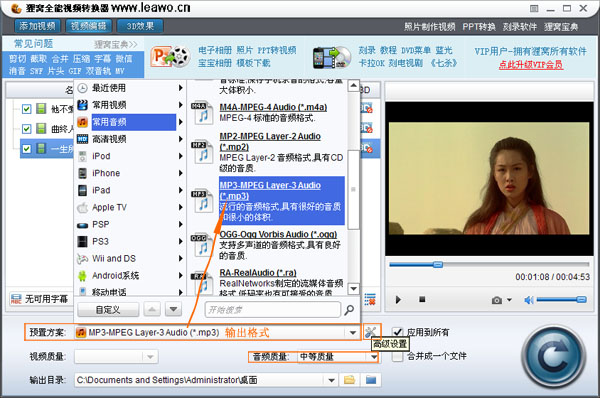Uncheck the second video file (曲终) checkbox

point(26,129)
